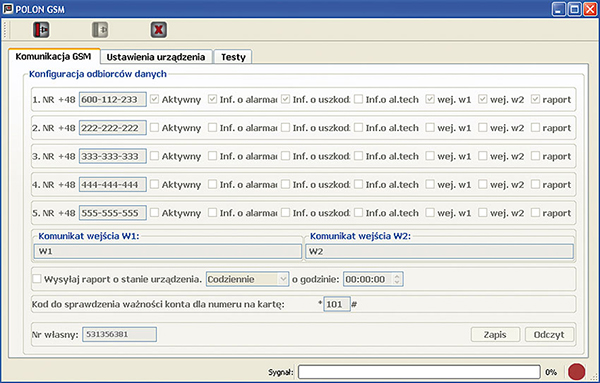The image size is (600, 383).
Task: Maximize the POLON GSM window
Action: pos(574,9)
